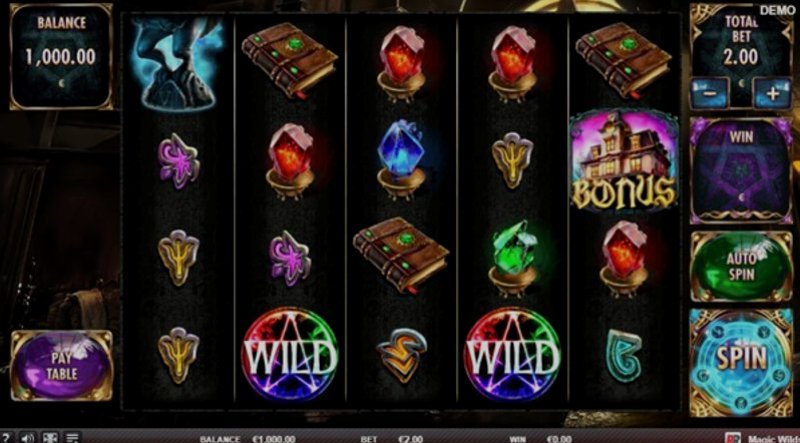Click the orange rune symbol on third reel
Image resolution: width=800 pixels, height=443 pixels.
[x=401, y=355]
